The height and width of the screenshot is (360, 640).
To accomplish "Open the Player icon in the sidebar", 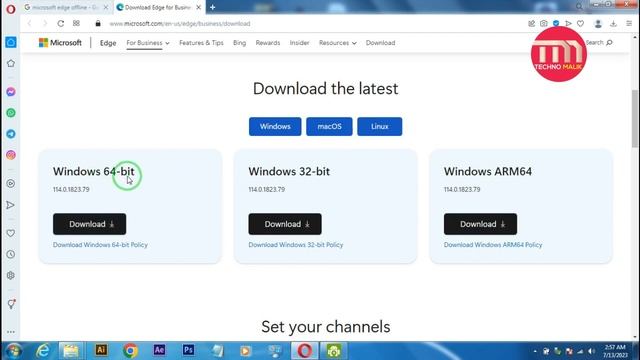I will click(11, 184).
